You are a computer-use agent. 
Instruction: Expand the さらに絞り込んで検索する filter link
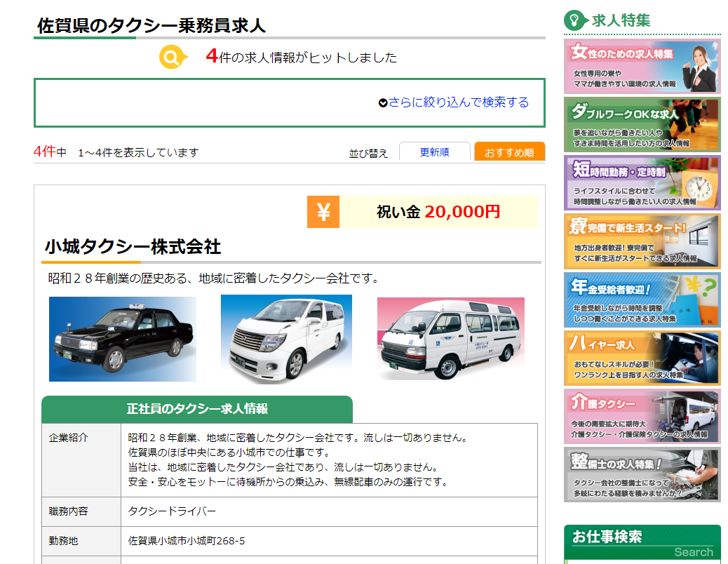(458, 102)
